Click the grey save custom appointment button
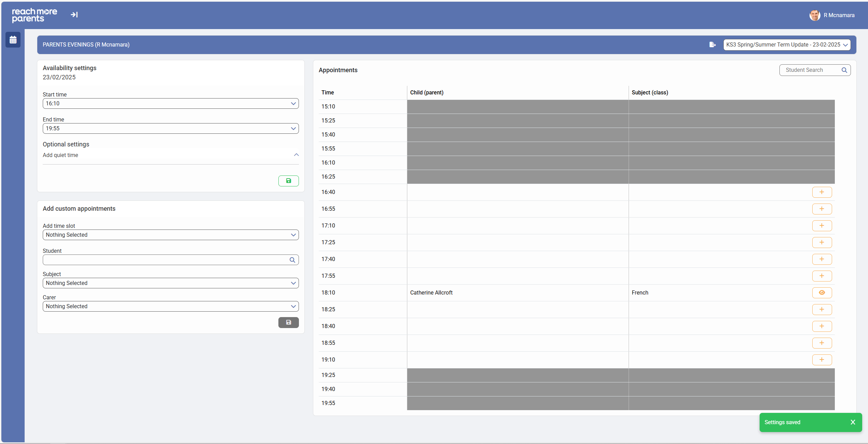868x444 pixels. click(288, 323)
